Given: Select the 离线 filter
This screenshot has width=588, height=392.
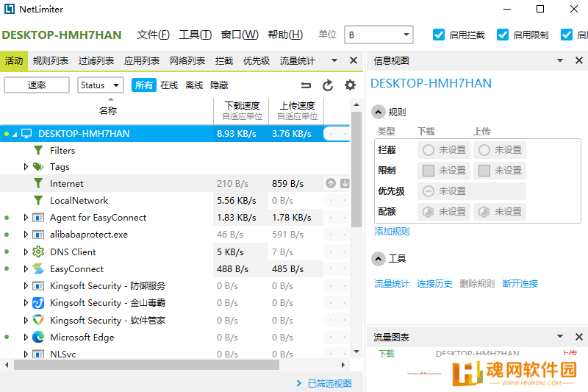Looking at the screenshot, I should coord(194,85).
